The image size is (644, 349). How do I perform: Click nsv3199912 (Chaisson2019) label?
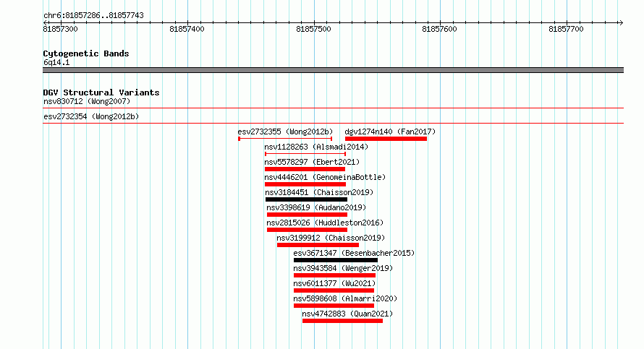[x=331, y=238]
